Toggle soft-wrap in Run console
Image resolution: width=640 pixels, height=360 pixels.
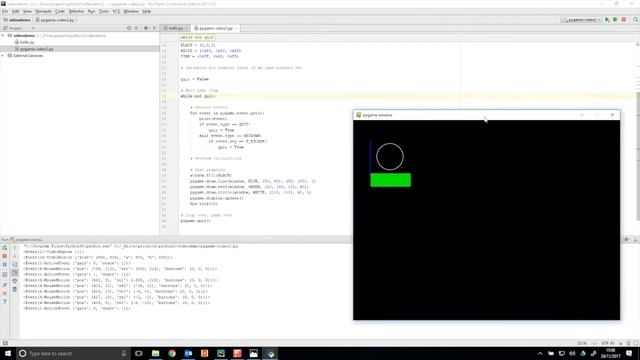click(15, 264)
